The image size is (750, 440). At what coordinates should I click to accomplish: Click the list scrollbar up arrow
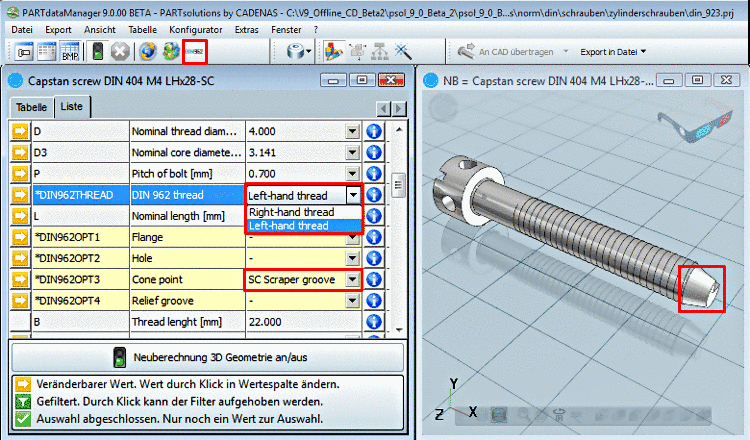click(x=398, y=129)
